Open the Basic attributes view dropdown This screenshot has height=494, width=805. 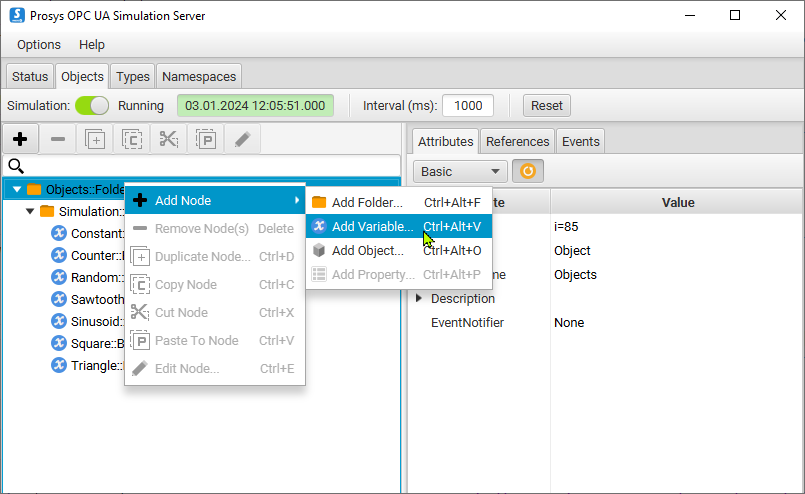point(460,171)
